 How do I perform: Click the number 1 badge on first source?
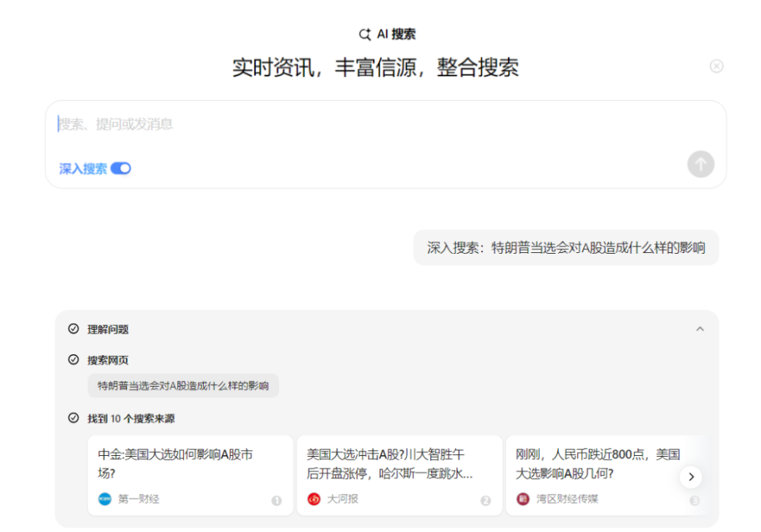click(x=277, y=501)
